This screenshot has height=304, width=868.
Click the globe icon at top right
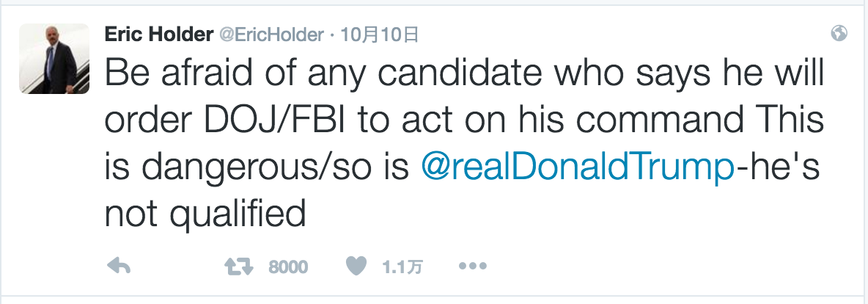[840, 34]
